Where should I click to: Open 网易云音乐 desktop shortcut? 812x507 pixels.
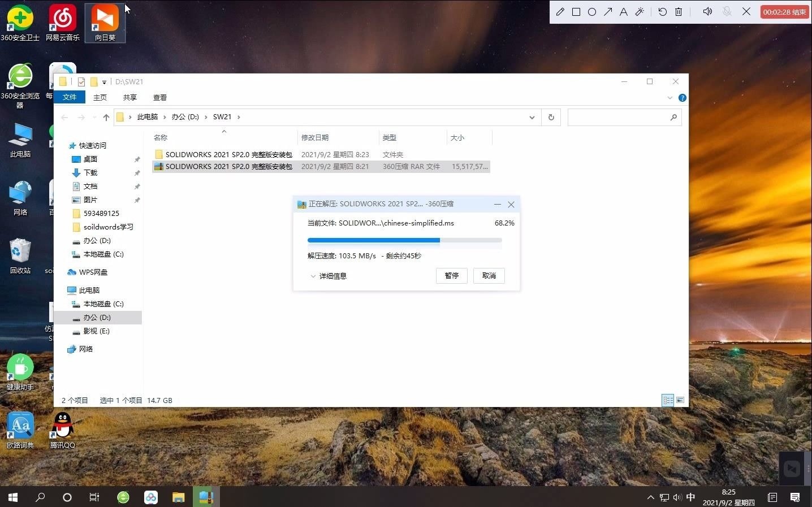pyautogui.click(x=63, y=23)
